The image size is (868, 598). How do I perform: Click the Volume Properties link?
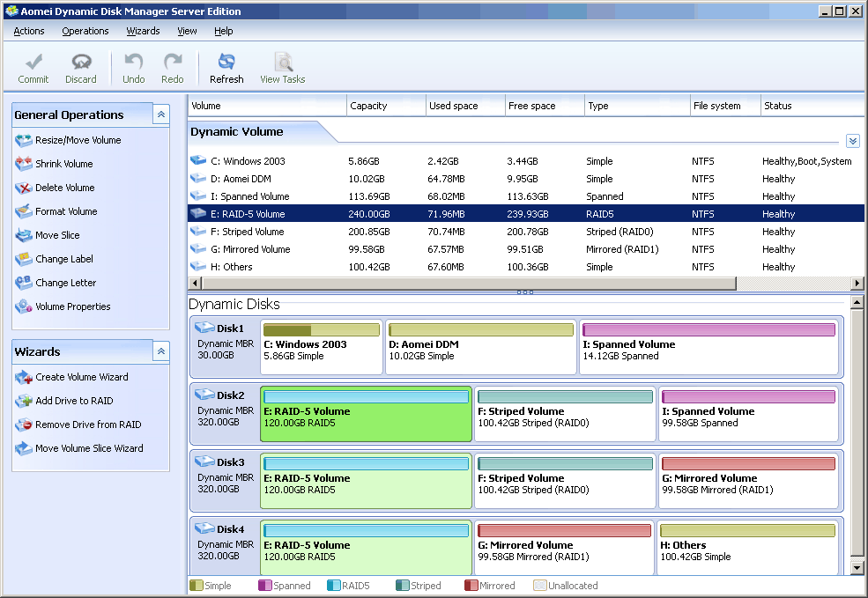(73, 306)
